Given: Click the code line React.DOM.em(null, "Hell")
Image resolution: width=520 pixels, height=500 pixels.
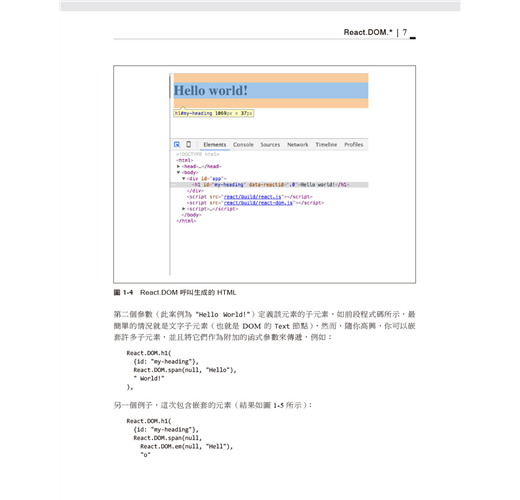Looking at the screenshot, I should [x=187, y=446].
